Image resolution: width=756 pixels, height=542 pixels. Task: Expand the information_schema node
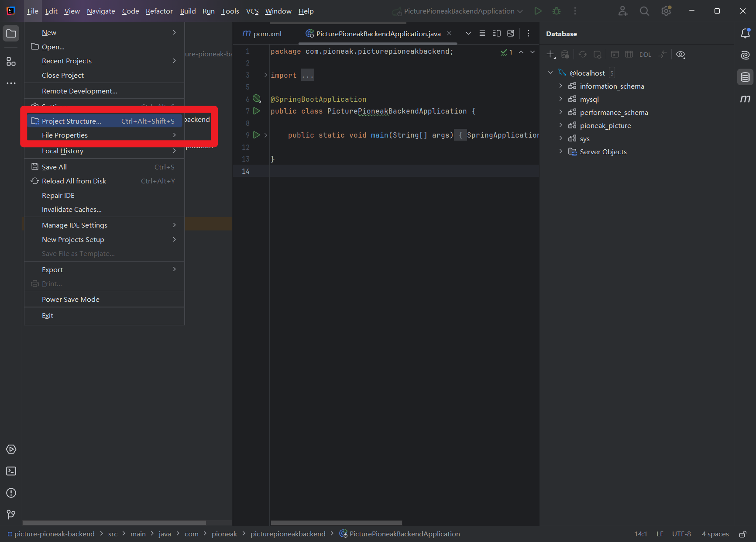tap(560, 86)
